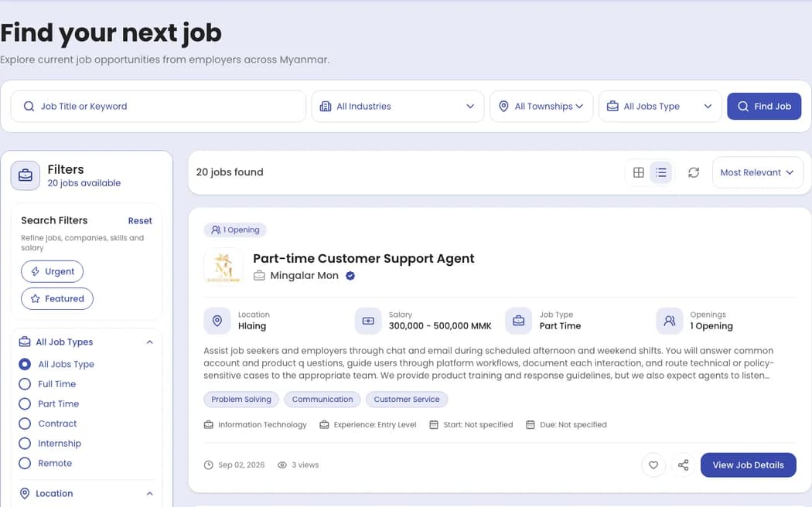Viewport: 812px width, 507px height.
Task: Open Mingalar Mon company link
Action: [305, 276]
